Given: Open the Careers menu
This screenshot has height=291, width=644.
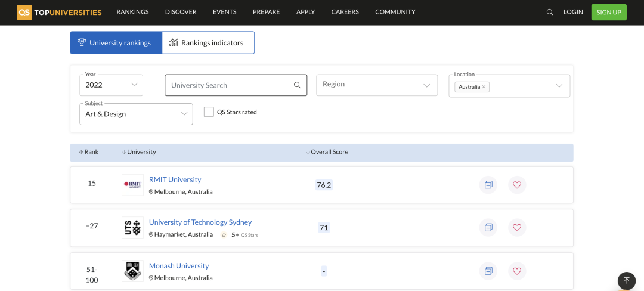Looking at the screenshot, I should tap(345, 12).
